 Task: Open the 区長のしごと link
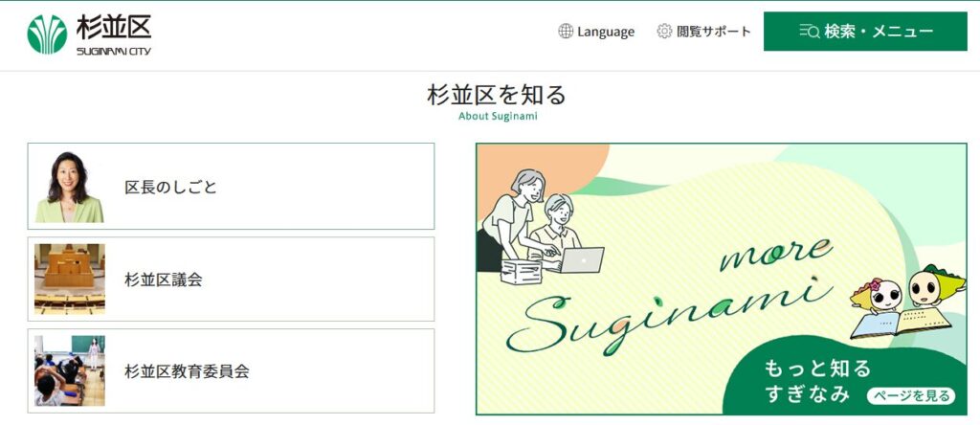[x=231, y=187]
